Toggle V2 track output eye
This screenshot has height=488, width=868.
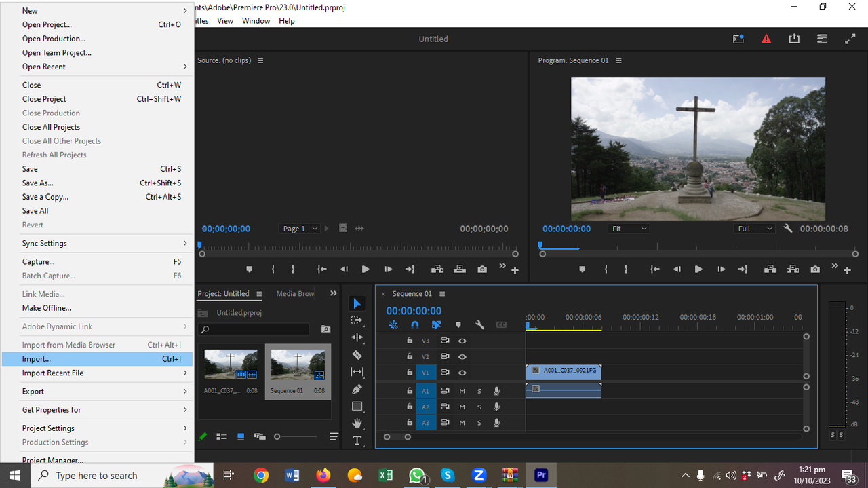coord(462,356)
